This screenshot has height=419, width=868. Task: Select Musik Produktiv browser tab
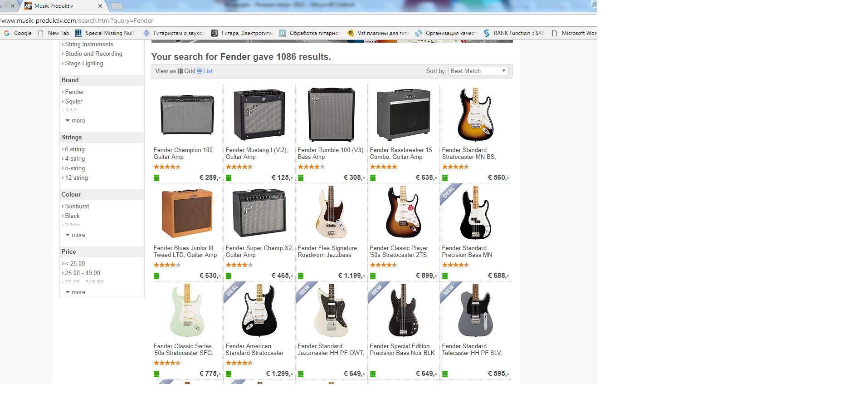(x=63, y=6)
